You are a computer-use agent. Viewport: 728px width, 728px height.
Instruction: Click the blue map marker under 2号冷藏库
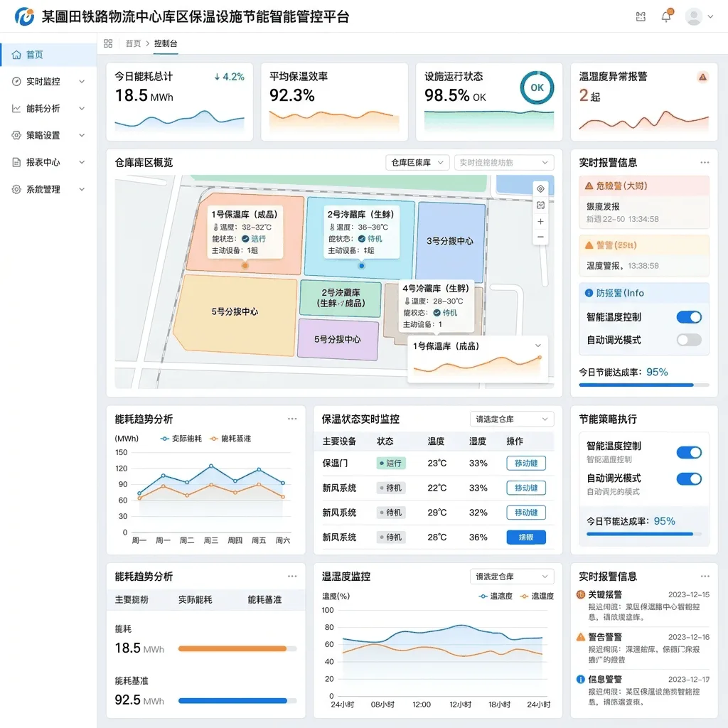click(361, 266)
